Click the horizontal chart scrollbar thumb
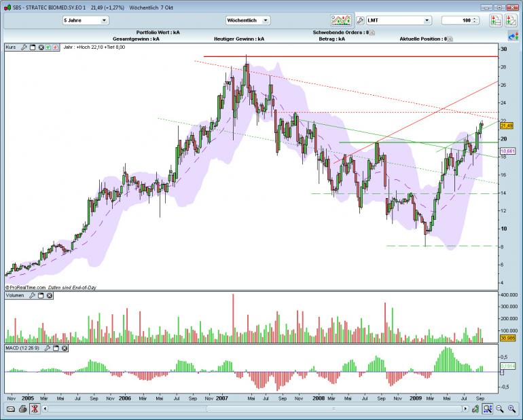523x420 pixels. (x=333, y=408)
